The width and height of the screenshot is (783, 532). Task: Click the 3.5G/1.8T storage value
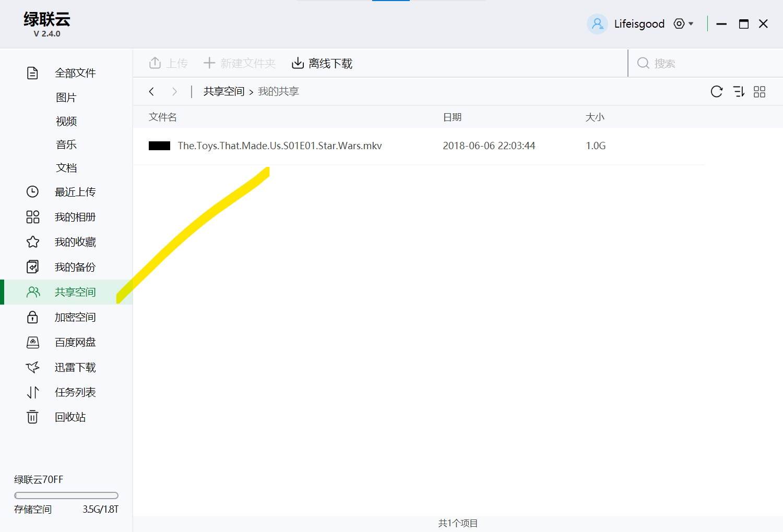pyautogui.click(x=101, y=509)
